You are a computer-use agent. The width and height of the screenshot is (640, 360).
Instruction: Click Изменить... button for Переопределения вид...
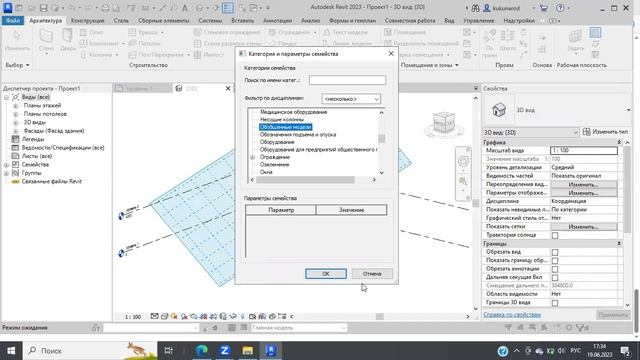[x=583, y=184]
